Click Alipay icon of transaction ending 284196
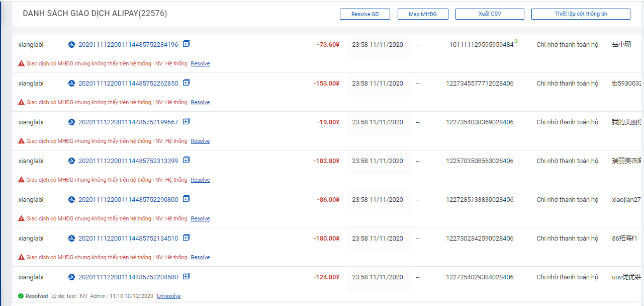644x306 pixels. tap(71, 45)
